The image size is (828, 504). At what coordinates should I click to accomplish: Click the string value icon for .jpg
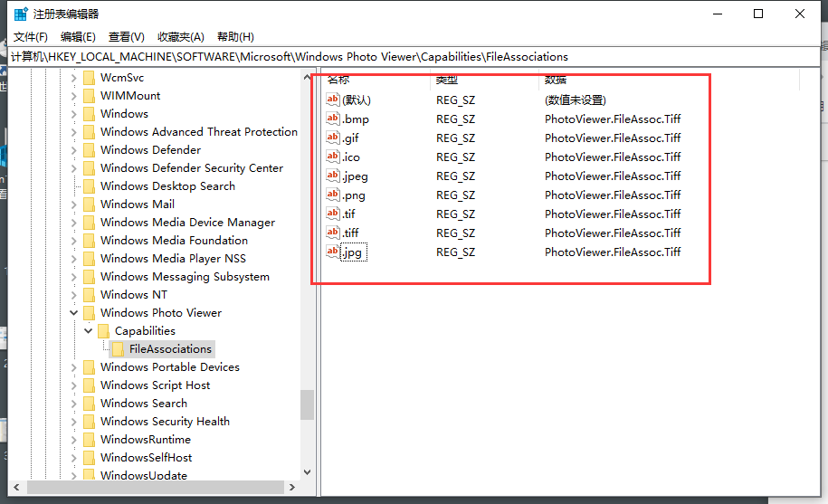coord(333,252)
